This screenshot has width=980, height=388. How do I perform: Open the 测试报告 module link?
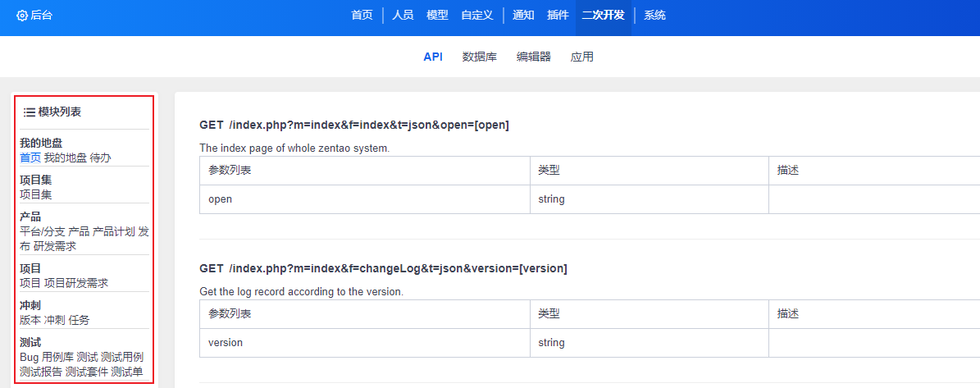pyautogui.click(x=41, y=372)
